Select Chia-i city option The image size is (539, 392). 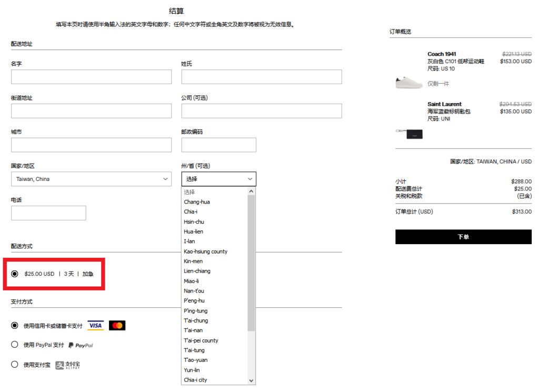click(215, 380)
